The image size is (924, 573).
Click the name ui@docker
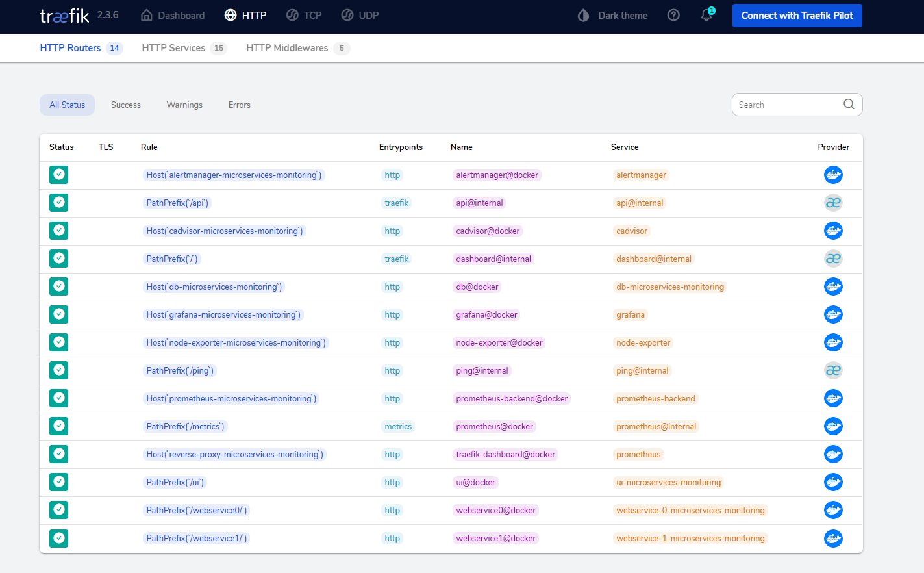click(x=475, y=482)
